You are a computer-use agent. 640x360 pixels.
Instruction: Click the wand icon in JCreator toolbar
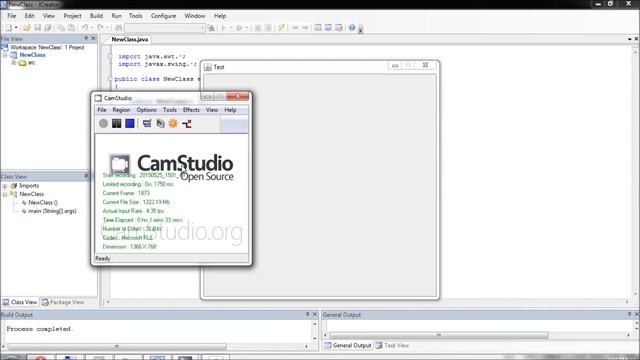tap(281, 28)
